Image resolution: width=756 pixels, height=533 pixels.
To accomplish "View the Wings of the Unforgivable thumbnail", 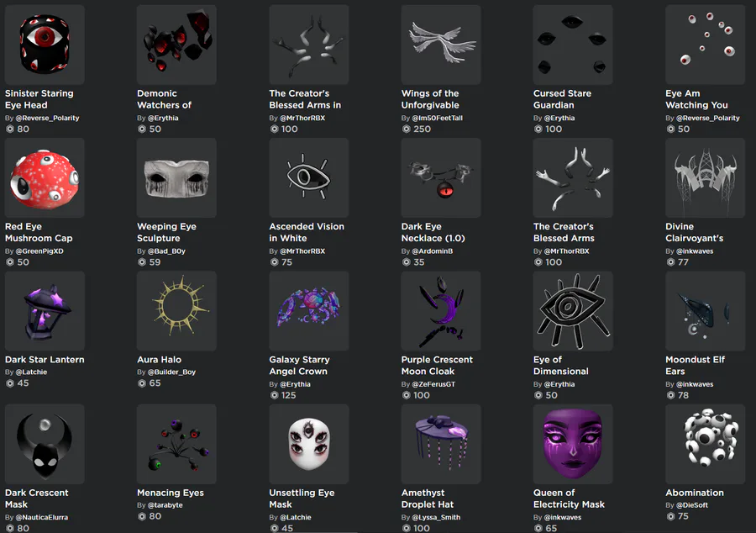I will pyautogui.click(x=441, y=45).
